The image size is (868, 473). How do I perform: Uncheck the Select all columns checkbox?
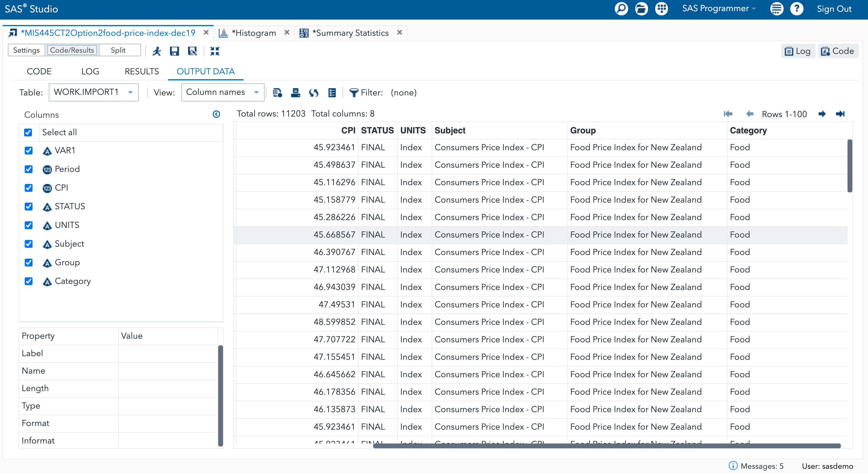click(28, 132)
